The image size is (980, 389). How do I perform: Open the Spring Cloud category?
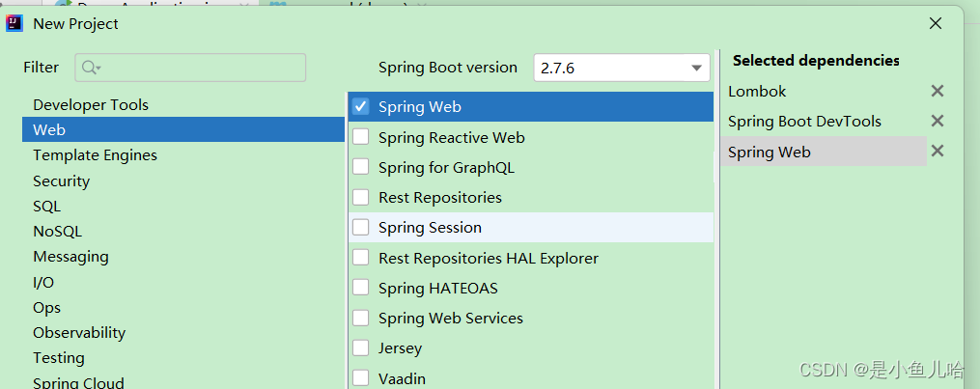click(79, 382)
